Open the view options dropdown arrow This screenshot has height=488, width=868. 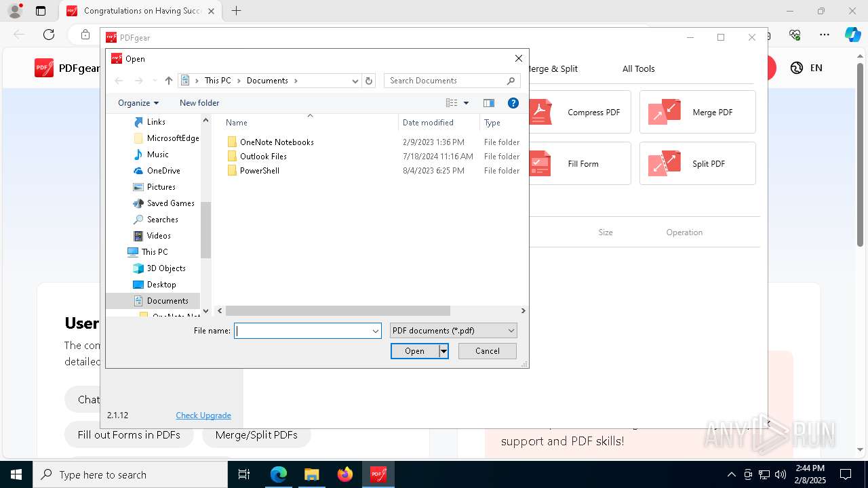click(466, 103)
